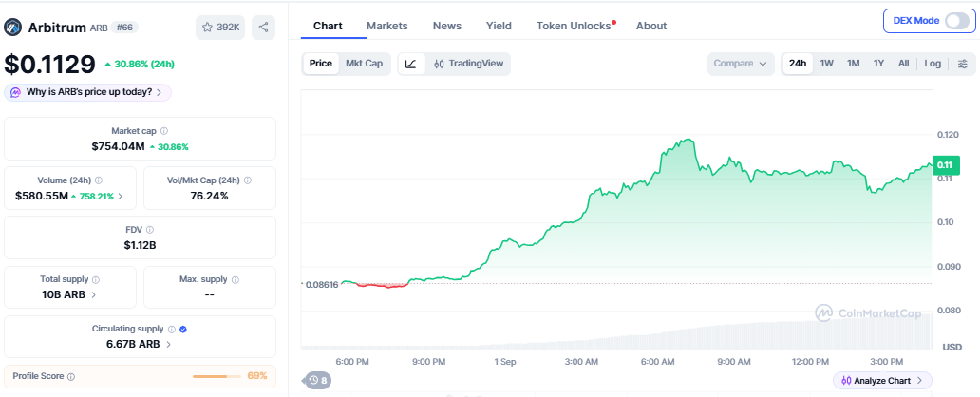Expand Volume (24h) details chevron
Viewport: 980px width, 397px height.
(x=120, y=197)
